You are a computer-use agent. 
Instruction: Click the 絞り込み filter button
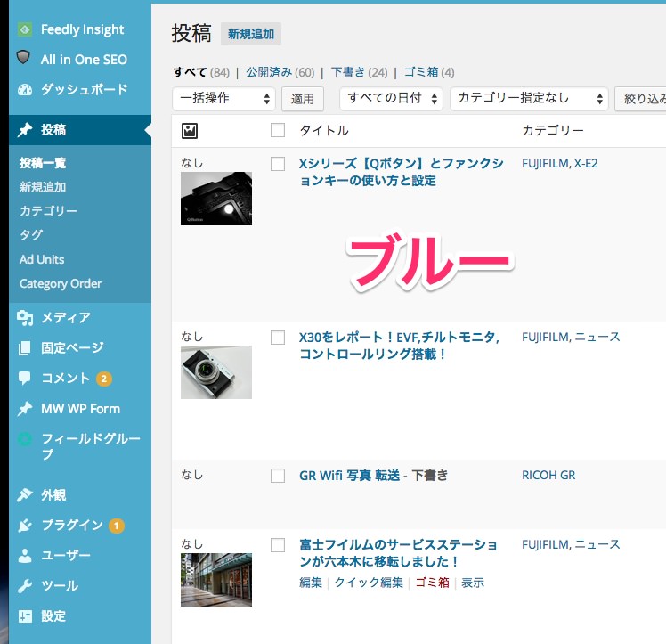coord(640,99)
